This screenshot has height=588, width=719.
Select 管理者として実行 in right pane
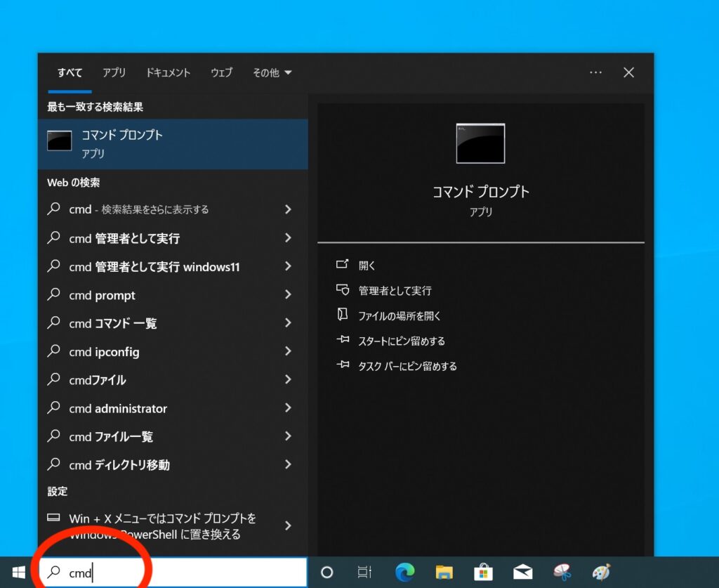[x=395, y=290]
